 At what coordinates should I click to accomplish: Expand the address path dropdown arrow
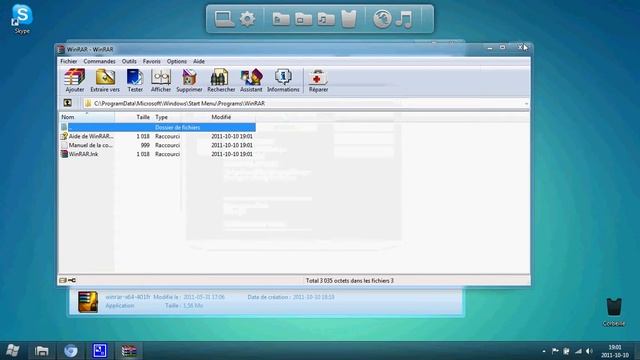(x=526, y=104)
